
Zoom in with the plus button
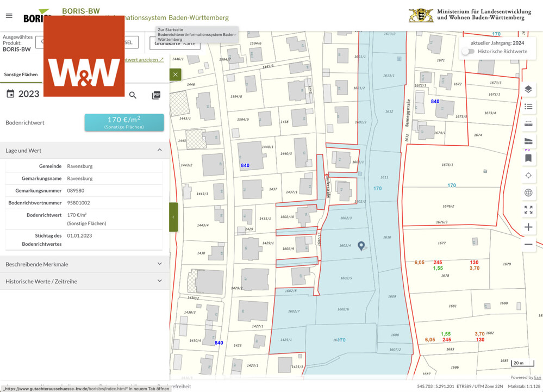coord(528,227)
